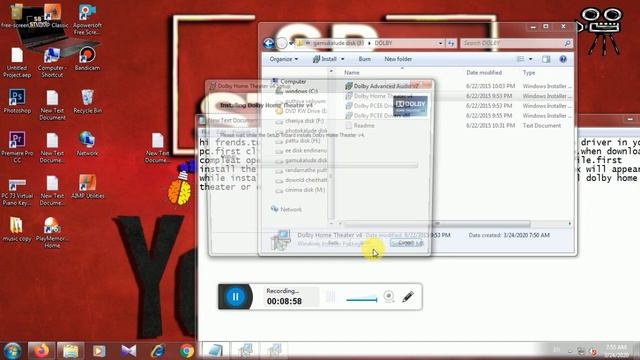
Task: Pause the screen recording
Action: pos(236,297)
